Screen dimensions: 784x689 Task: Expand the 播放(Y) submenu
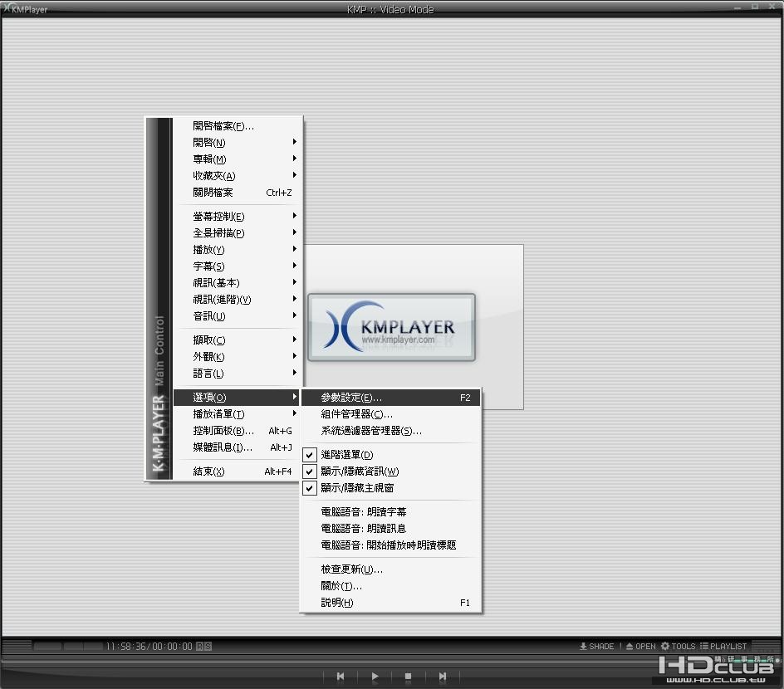click(x=238, y=249)
